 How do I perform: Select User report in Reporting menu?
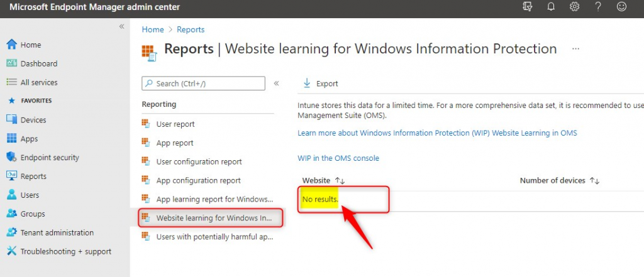pyautogui.click(x=175, y=124)
